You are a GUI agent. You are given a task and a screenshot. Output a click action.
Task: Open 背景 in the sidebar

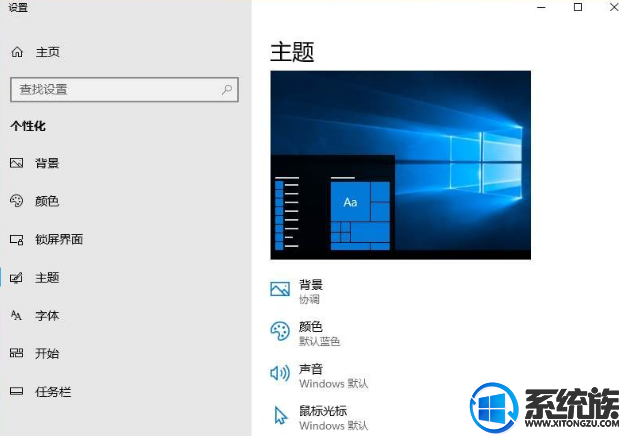tap(47, 163)
